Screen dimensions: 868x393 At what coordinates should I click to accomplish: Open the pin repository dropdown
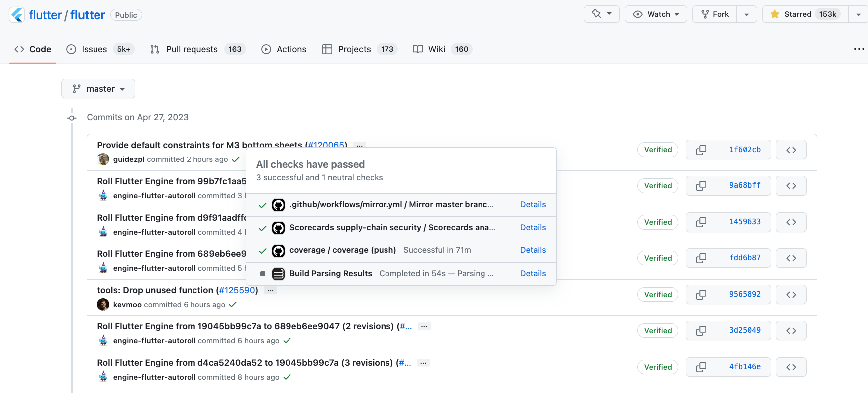point(602,14)
